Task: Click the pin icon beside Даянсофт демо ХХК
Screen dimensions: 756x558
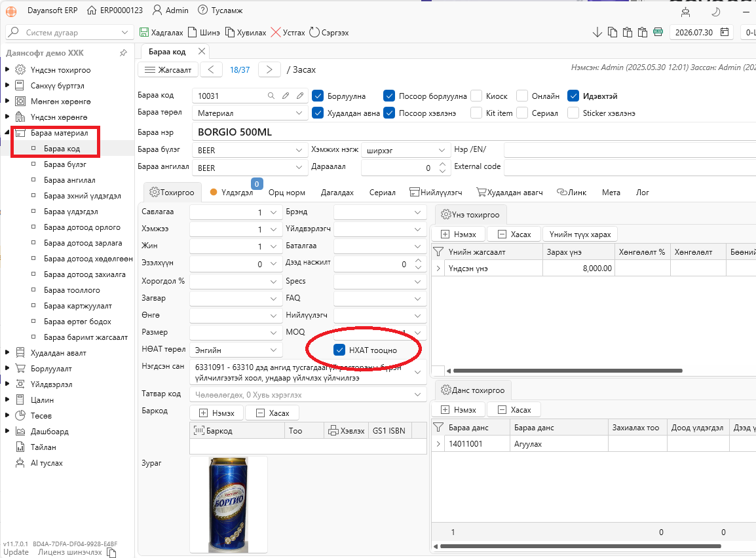Action: click(123, 52)
